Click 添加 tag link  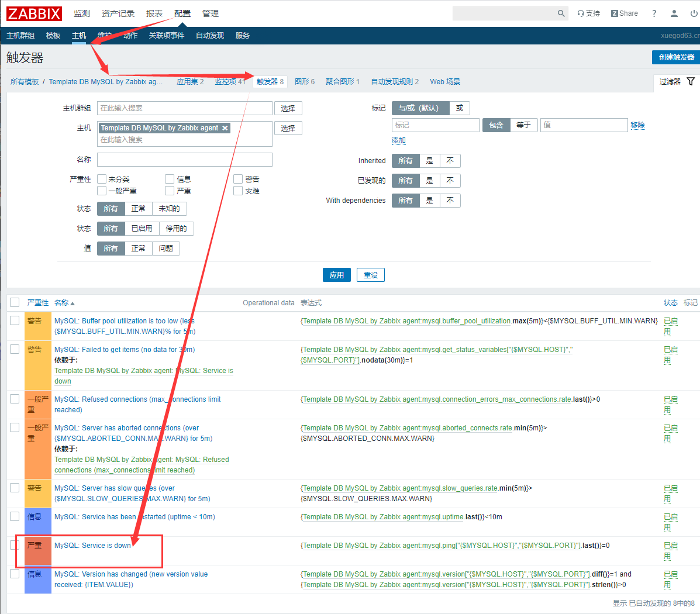[x=399, y=141]
